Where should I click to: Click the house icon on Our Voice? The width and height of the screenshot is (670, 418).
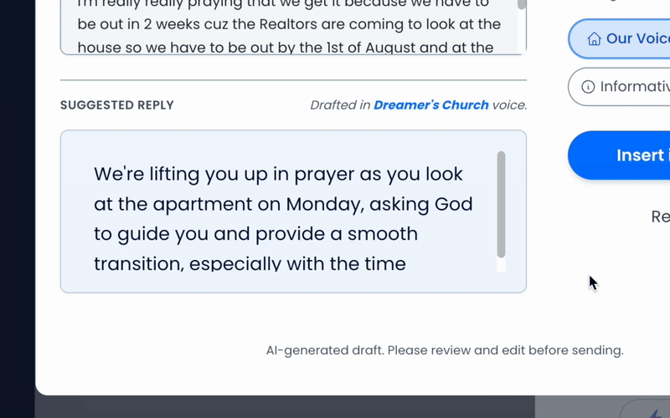click(x=594, y=39)
